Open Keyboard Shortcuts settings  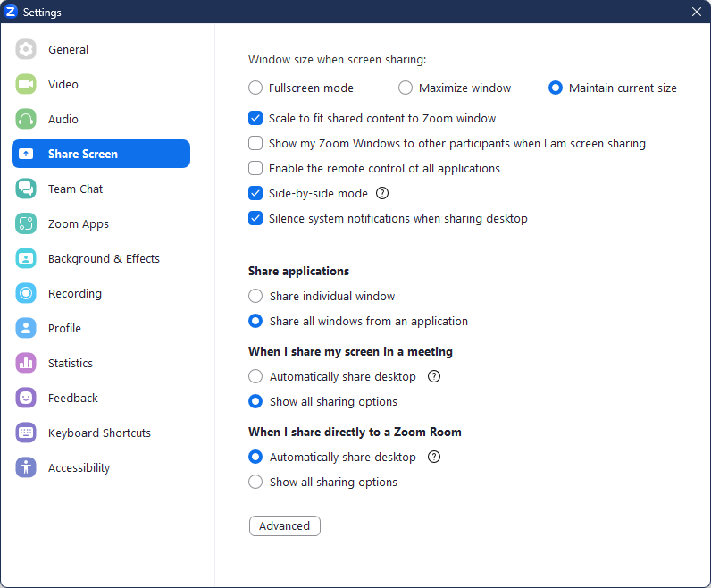click(x=101, y=433)
